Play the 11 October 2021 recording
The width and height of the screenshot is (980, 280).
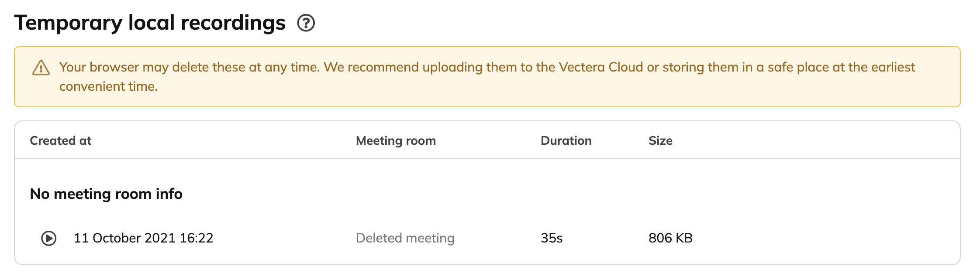pos(49,238)
